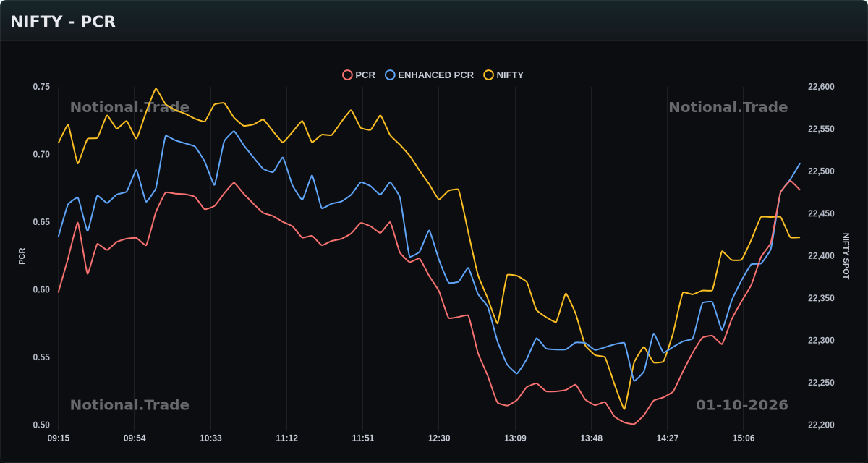Click the 22,250 NIFTY spot axis value
The width and height of the screenshot is (868, 463).
pyautogui.click(x=821, y=383)
